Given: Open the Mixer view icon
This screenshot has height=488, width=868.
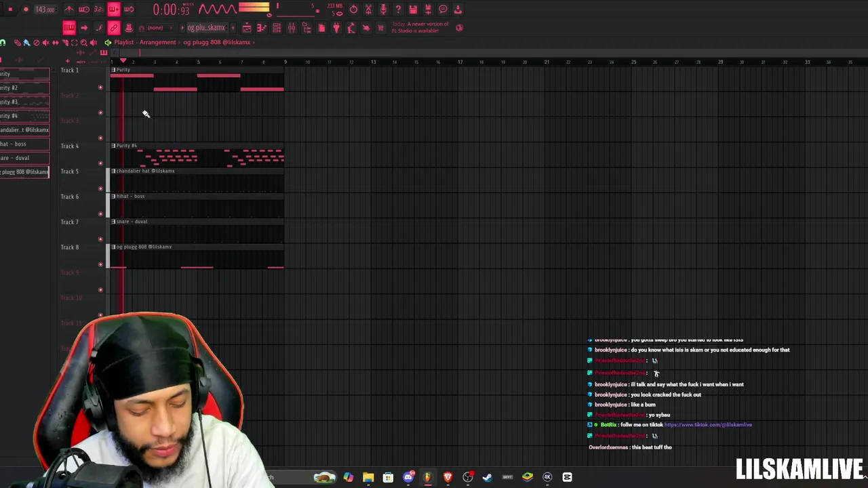Looking at the screenshot, I should [292, 28].
